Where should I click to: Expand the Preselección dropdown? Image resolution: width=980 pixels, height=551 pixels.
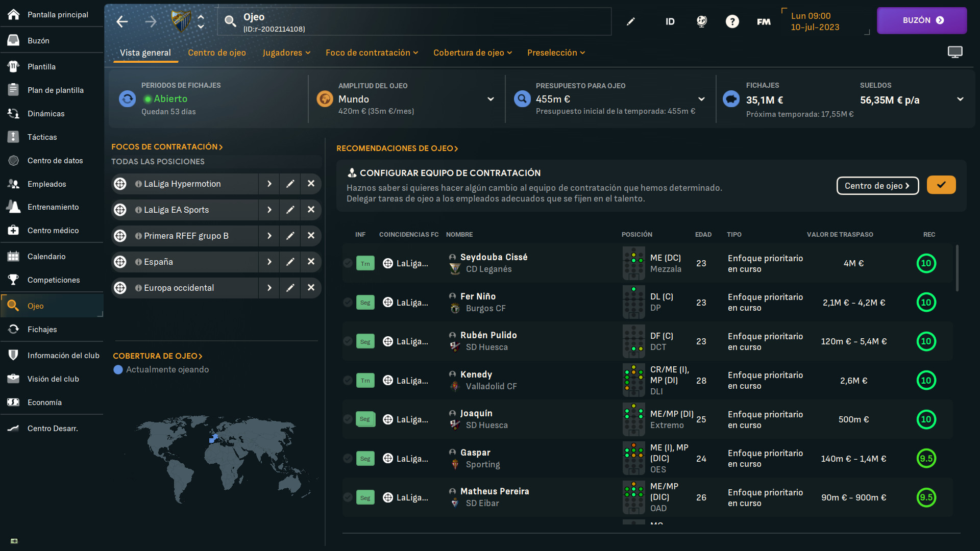[556, 53]
